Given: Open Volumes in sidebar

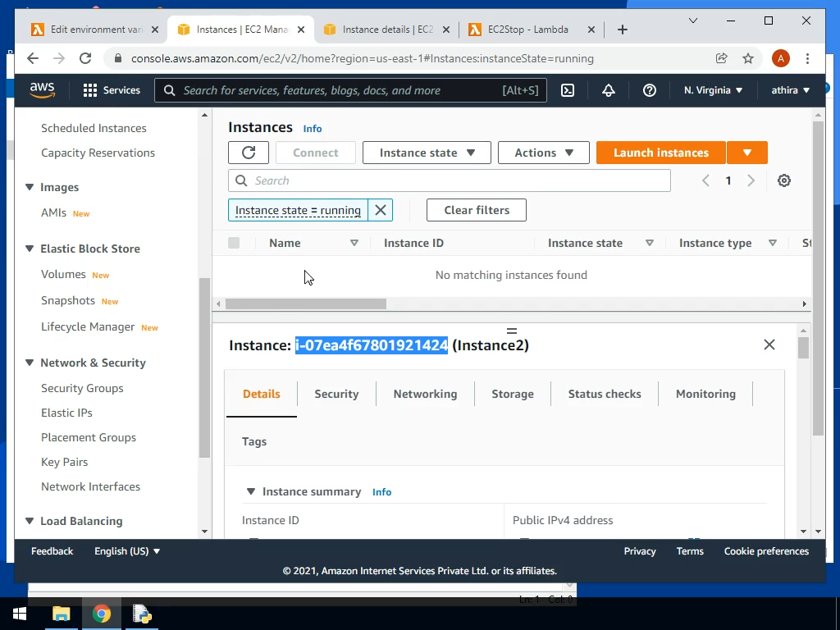Looking at the screenshot, I should click(63, 274).
